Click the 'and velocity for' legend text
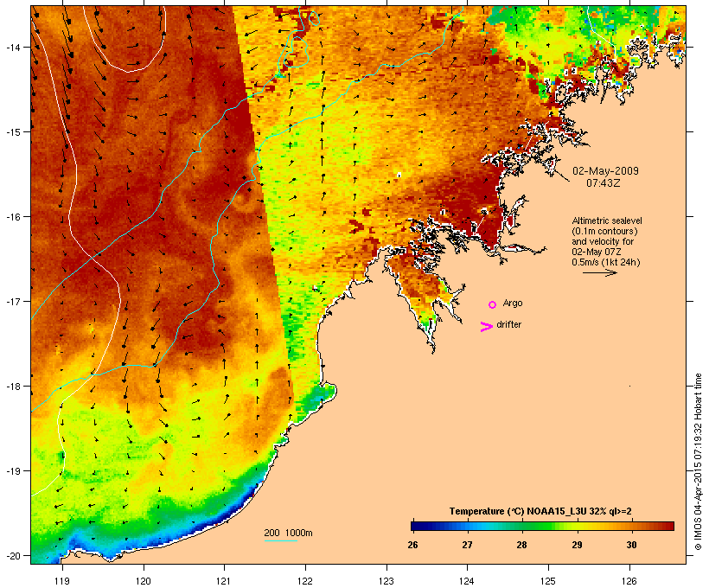 click(603, 241)
